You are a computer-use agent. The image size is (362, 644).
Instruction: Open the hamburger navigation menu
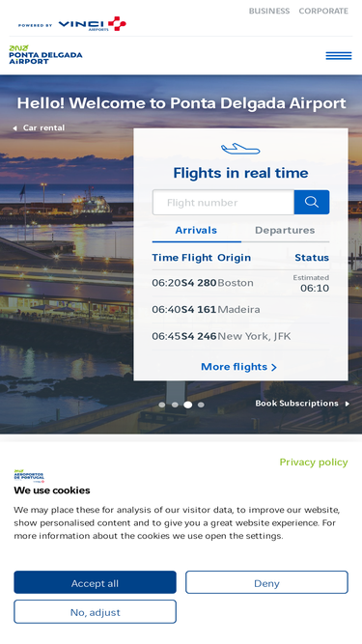[339, 55]
